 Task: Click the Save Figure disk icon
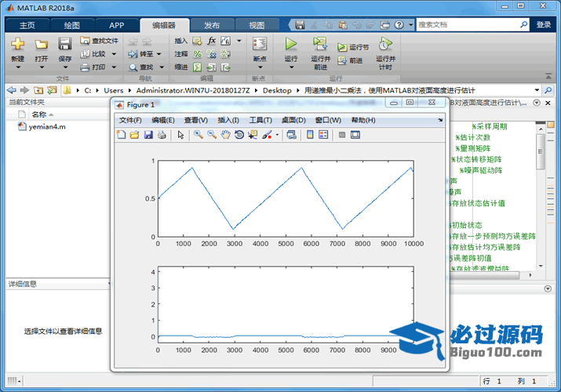[147, 135]
